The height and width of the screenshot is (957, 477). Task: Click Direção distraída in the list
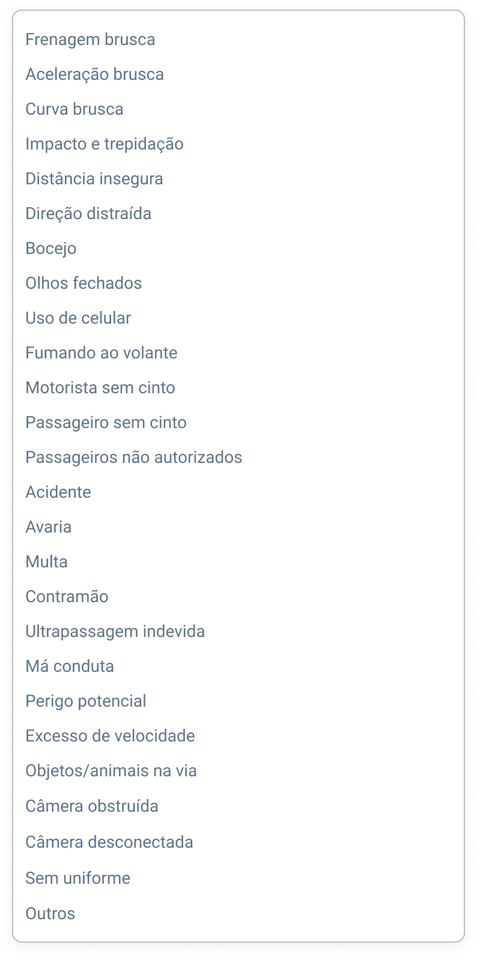point(238,214)
